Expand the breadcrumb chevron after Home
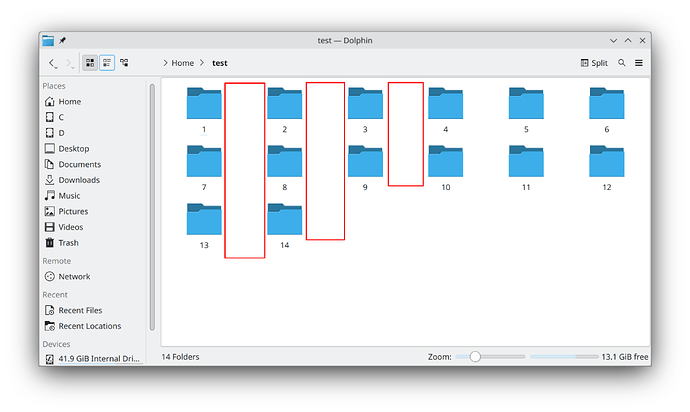 (202, 63)
